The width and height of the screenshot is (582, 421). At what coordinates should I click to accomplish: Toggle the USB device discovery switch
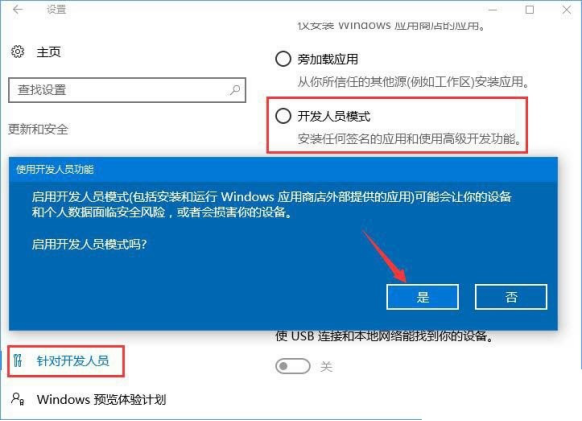[x=293, y=366]
